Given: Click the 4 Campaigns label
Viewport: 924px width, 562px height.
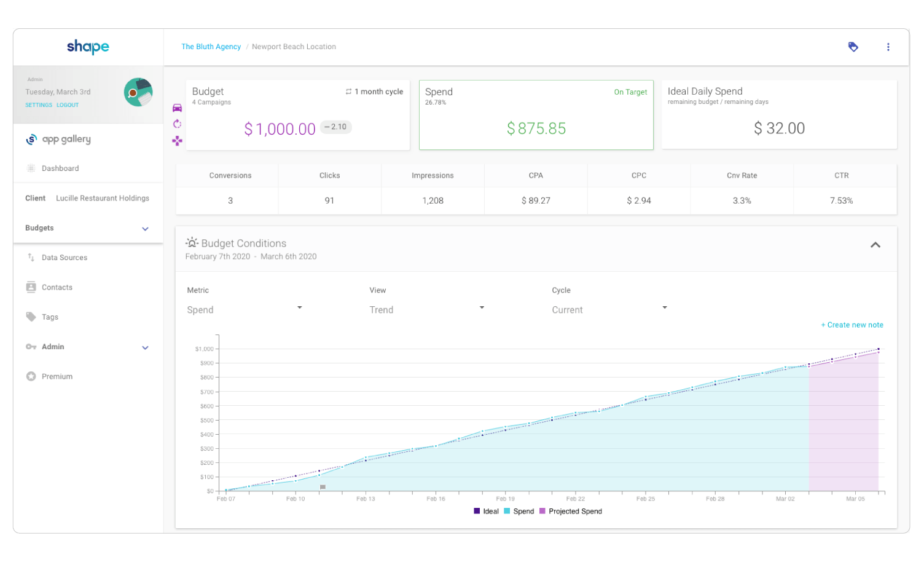Looking at the screenshot, I should point(211,103).
